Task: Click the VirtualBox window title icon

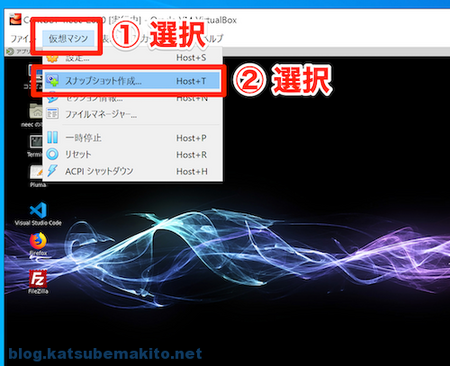Action: [15, 19]
